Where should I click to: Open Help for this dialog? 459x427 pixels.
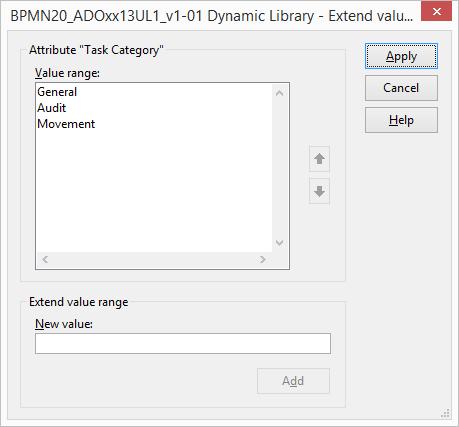[401, 120]
